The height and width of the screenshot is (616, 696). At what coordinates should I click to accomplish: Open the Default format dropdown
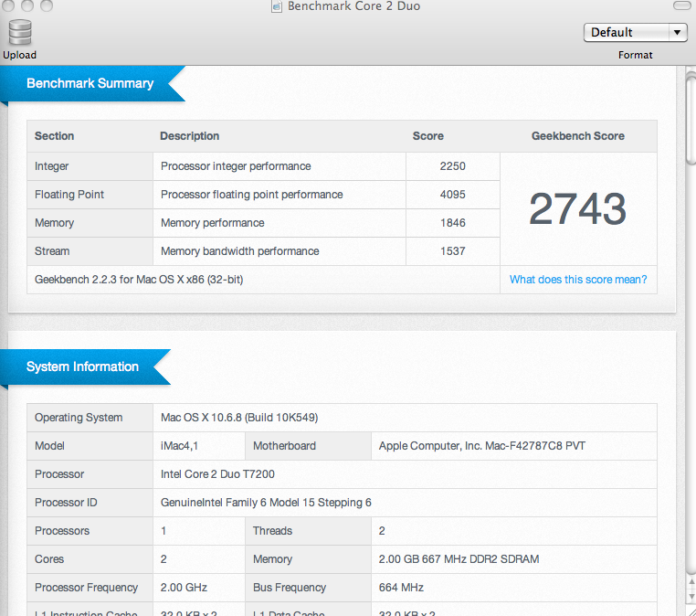635,32
